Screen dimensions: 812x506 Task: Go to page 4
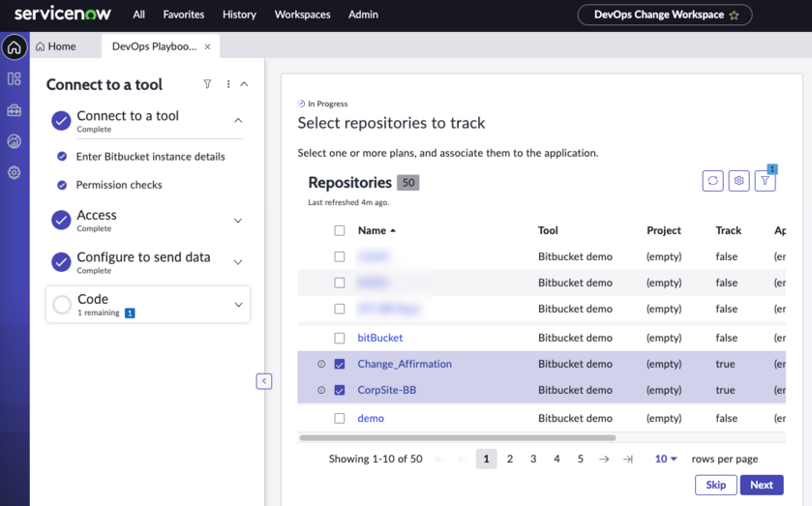coord(556,459)
